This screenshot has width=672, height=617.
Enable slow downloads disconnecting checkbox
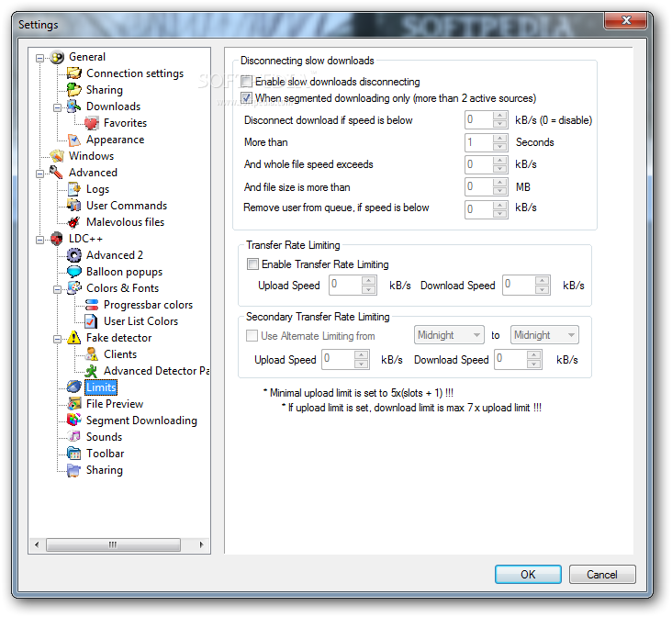click(246, 82)
